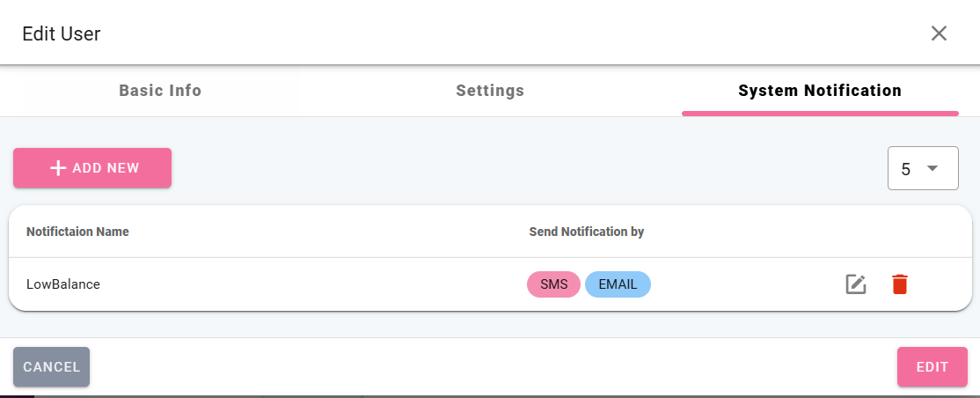Click the Edit User dialog title
The height and width of the screenshot is (398, 980).
pos(62,34)
